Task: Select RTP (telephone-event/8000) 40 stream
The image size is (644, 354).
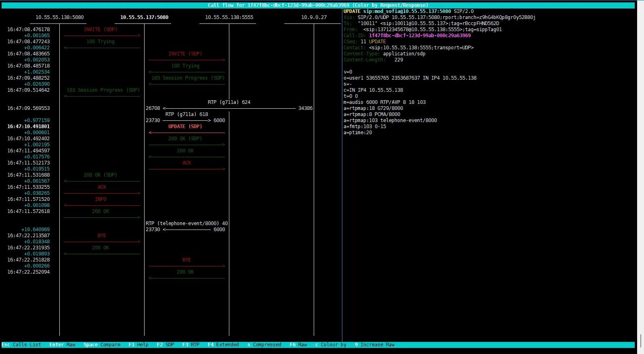Action: (x=187, y=223)
